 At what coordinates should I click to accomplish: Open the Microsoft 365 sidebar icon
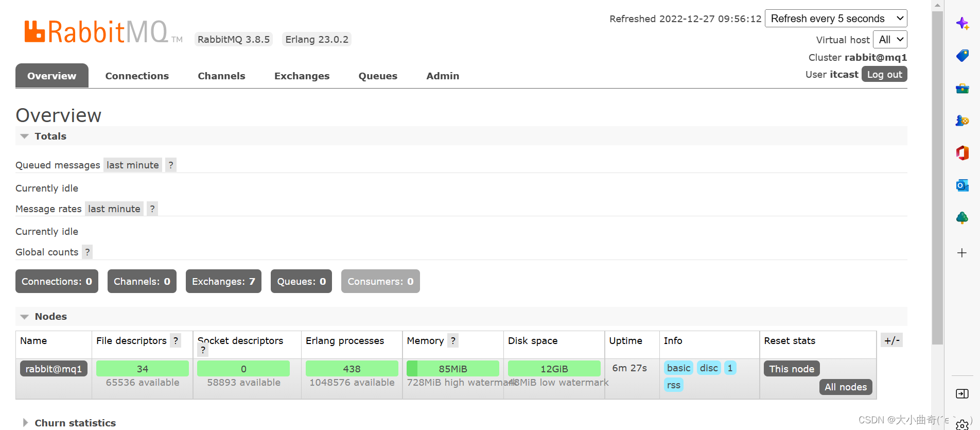962,153
